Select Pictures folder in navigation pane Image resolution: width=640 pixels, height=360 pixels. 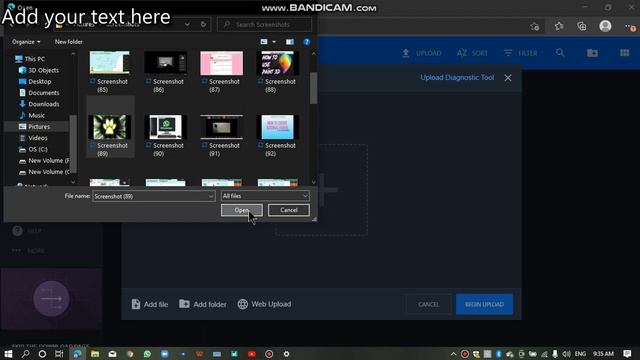coord(34,127)
